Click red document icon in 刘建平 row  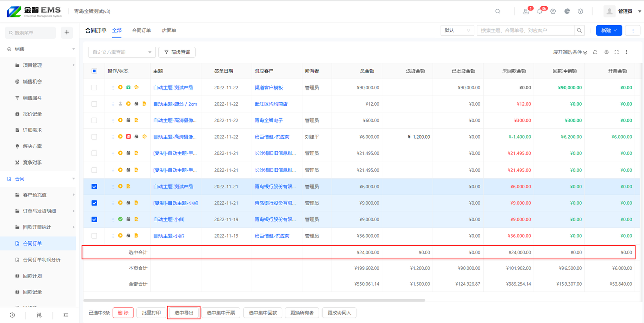coord(128,137)
